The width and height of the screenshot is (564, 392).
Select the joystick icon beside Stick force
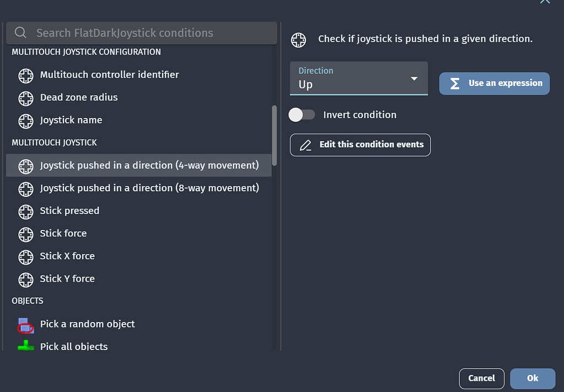point(26,234)
